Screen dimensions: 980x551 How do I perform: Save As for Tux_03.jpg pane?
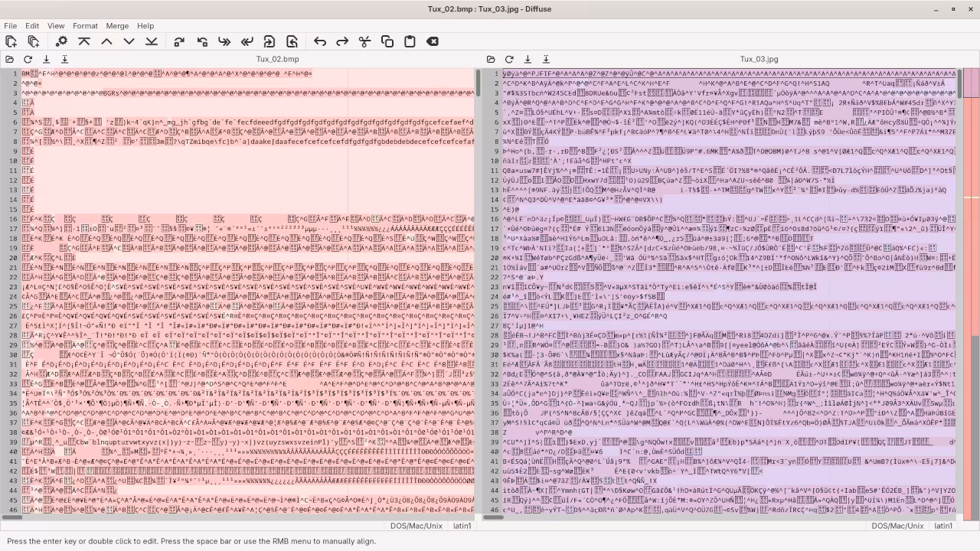pyautogui.click(x=546, y=59)
